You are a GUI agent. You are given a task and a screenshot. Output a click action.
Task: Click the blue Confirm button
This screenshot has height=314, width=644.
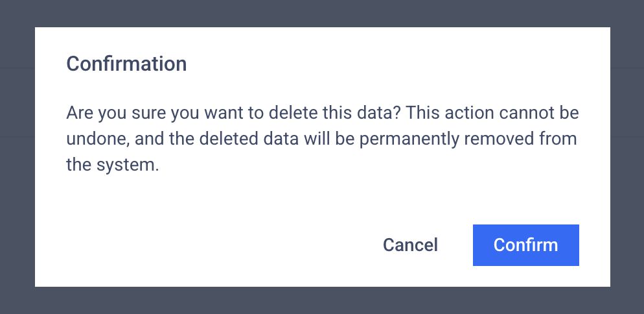(525, 245)
